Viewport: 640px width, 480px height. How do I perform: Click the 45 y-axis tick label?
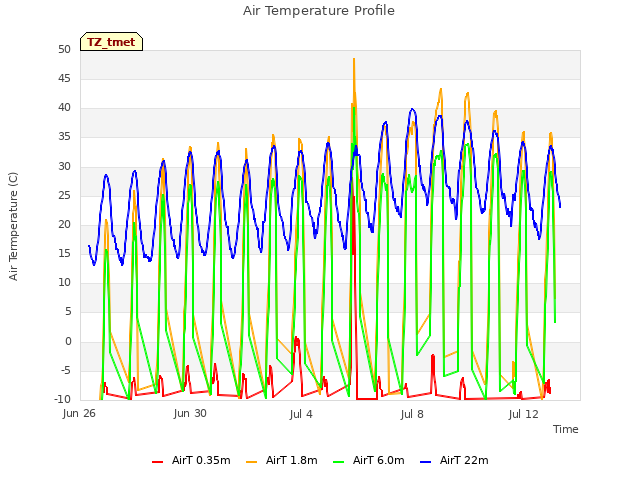click(64, 78)
